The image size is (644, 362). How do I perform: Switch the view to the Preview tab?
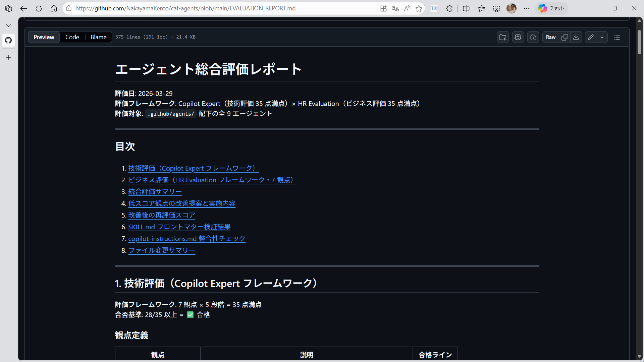coord(44,37)
